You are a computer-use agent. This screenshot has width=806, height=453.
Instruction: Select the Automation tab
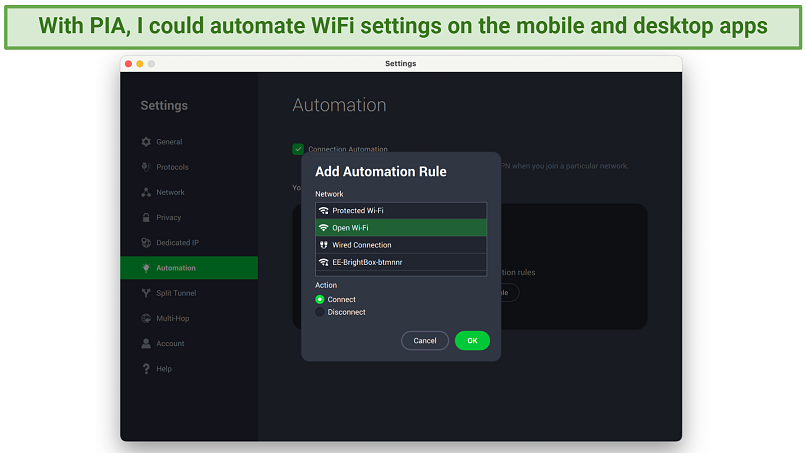click(189, 268)
